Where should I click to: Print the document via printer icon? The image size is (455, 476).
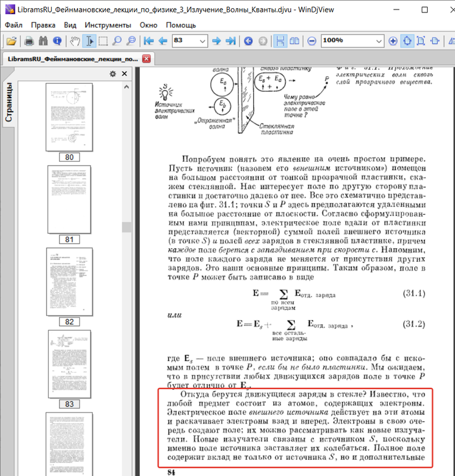(29, 41)
